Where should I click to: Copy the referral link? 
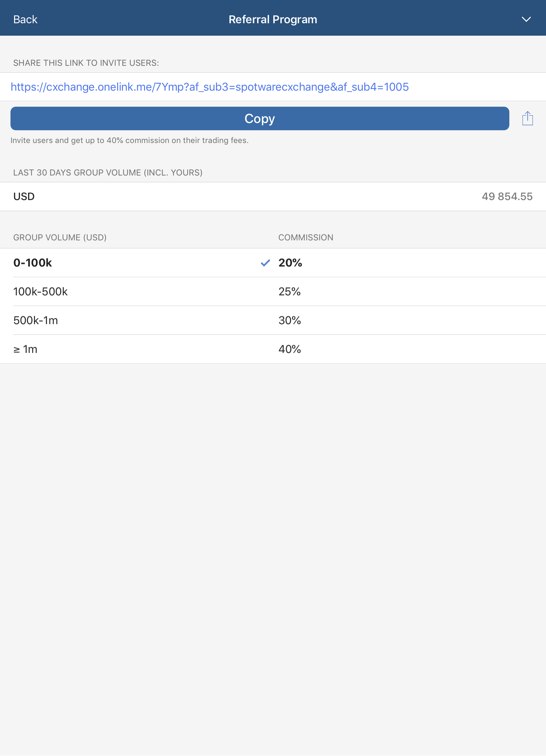point(260,118)
